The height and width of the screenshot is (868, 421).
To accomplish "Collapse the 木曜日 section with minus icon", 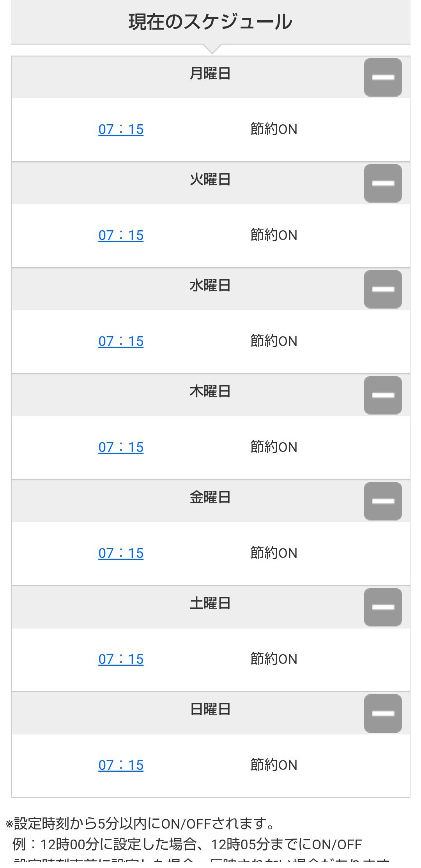I will 382,395.
